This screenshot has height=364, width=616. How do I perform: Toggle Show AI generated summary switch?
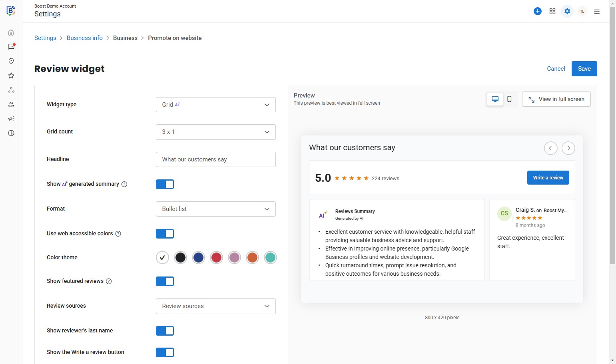(x=165, y=184)
